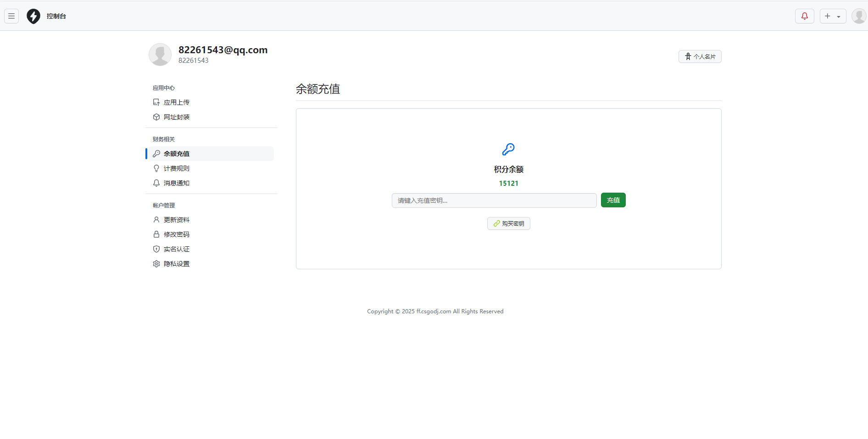Viewport: 868px width, 439px height.
Task: Open the notifications bell in the header
Action: point(804,16)
